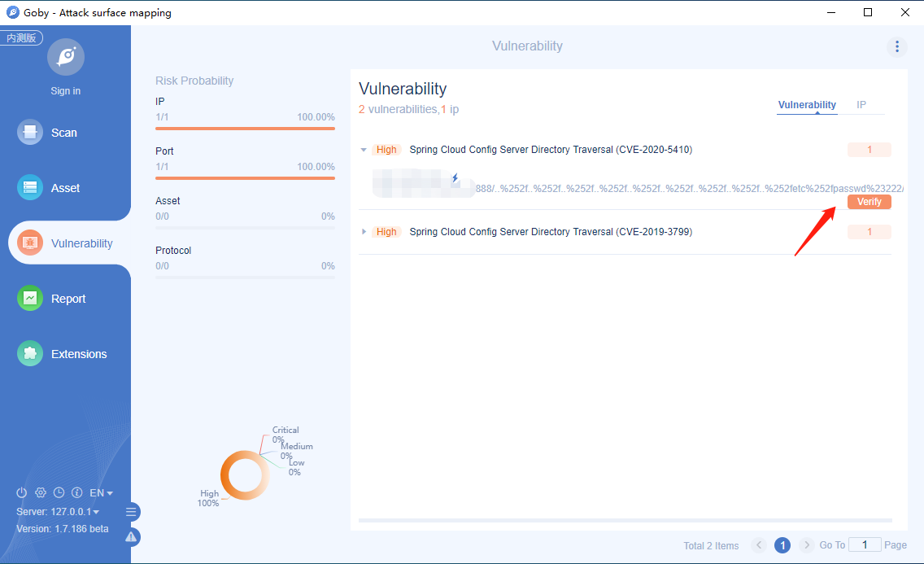This screenshot has width=924, height=564.
Task: Click the IP risk progress bar
Action: coord(245,129)
